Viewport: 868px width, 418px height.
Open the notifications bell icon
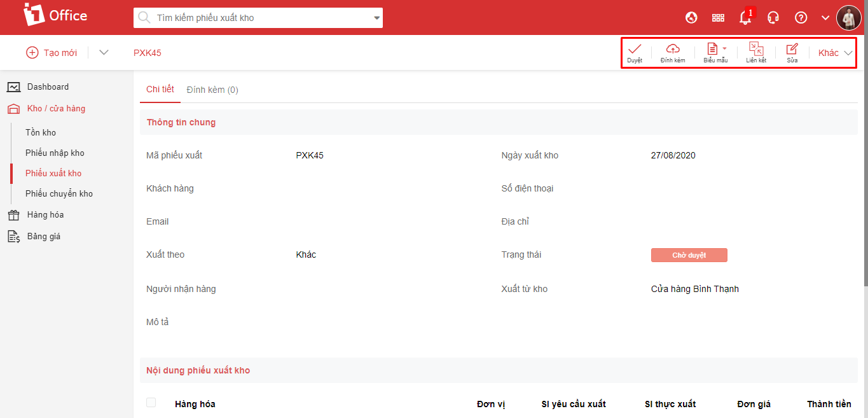745,18
